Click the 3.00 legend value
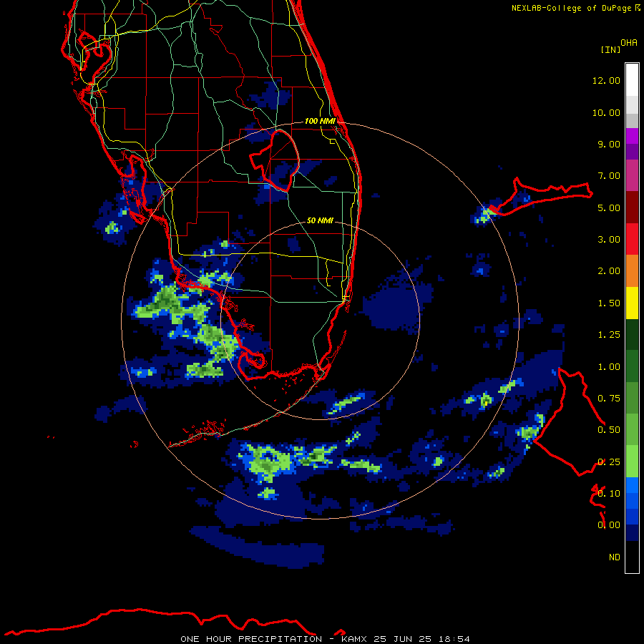Viewport: 644px width, 644px height. 609,240
